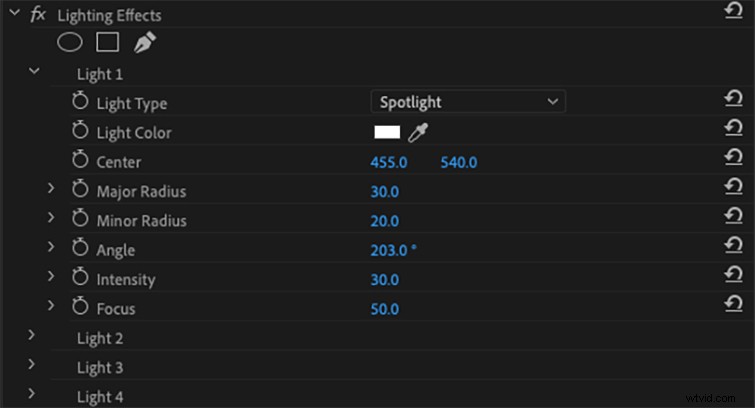
Task: Toggle animation stopwatch for Light Type
Action: coord(80,101)
